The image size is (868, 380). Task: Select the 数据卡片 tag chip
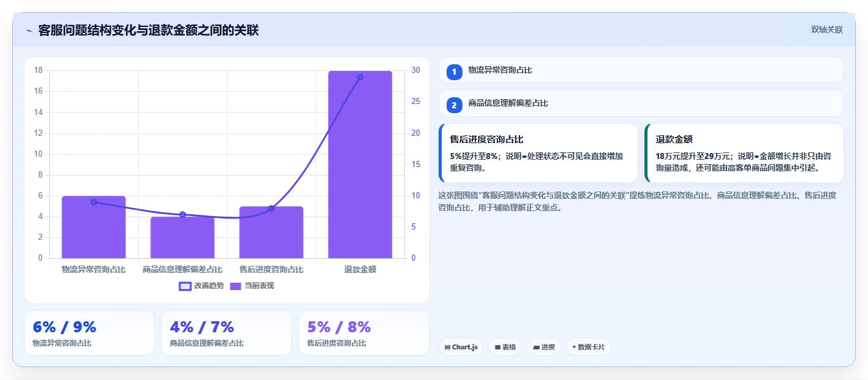(x=588, y=347)
